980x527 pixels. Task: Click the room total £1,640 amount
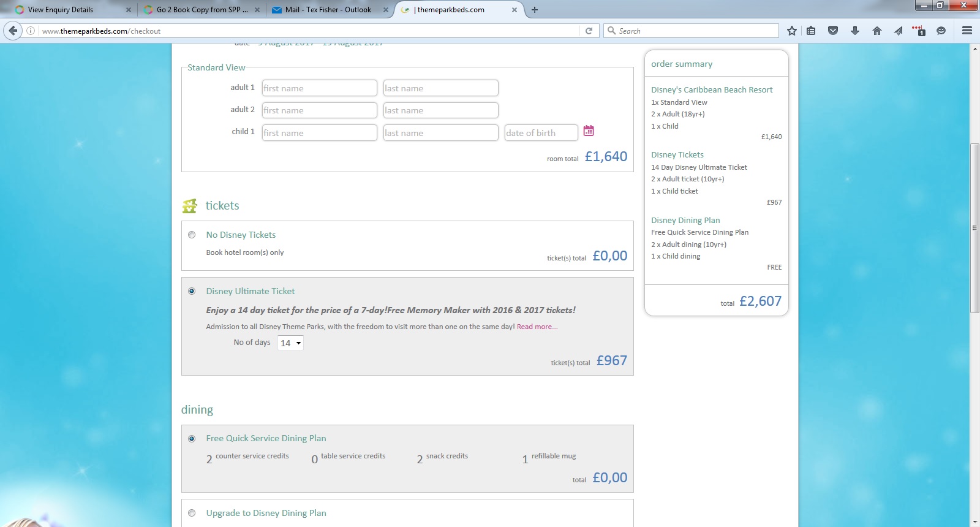click(606, 156)
